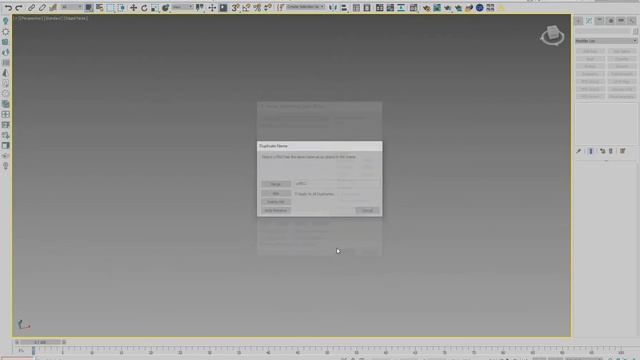Open the Curve Editor icon
The width and height of the screenshot is (640, 360).
click(x=390, y=8)
